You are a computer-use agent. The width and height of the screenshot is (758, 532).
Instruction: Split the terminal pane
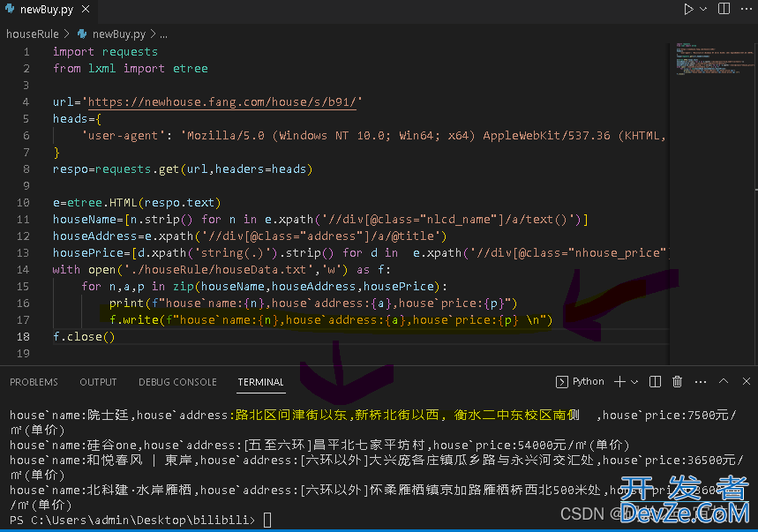click(x=655, y=382)
